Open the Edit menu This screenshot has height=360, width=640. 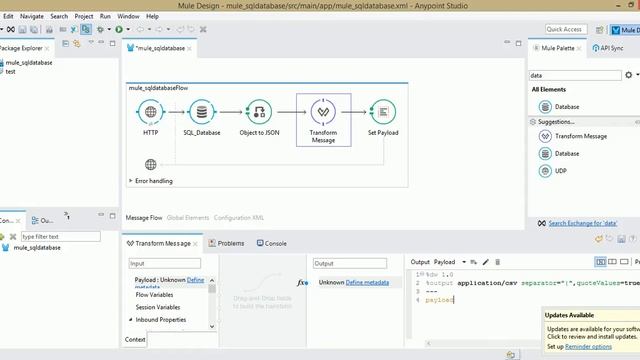pos(8,16)
